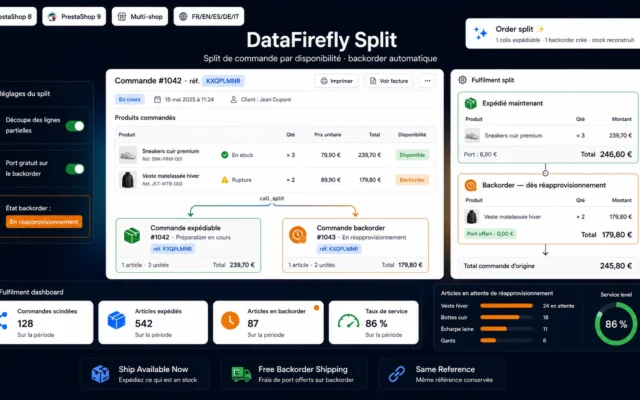This screenshot has height=400, width=640.
Task: Disable Port gratuit sur le backorder switch
Action: point(75,169)
